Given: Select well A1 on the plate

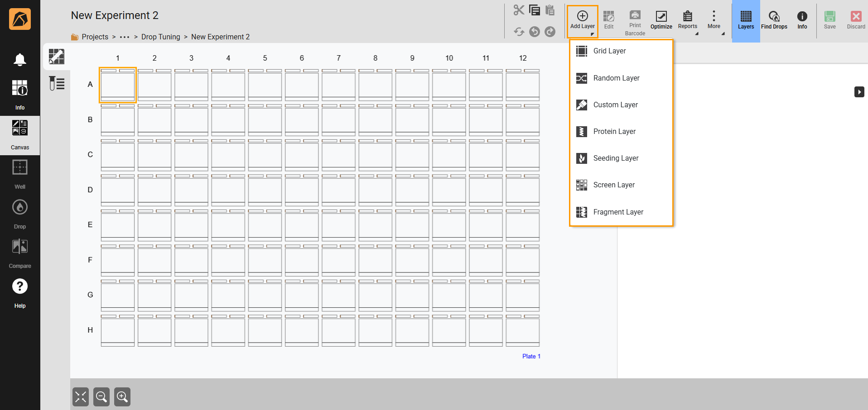Looking at the screenshot, I should point(118,85).
